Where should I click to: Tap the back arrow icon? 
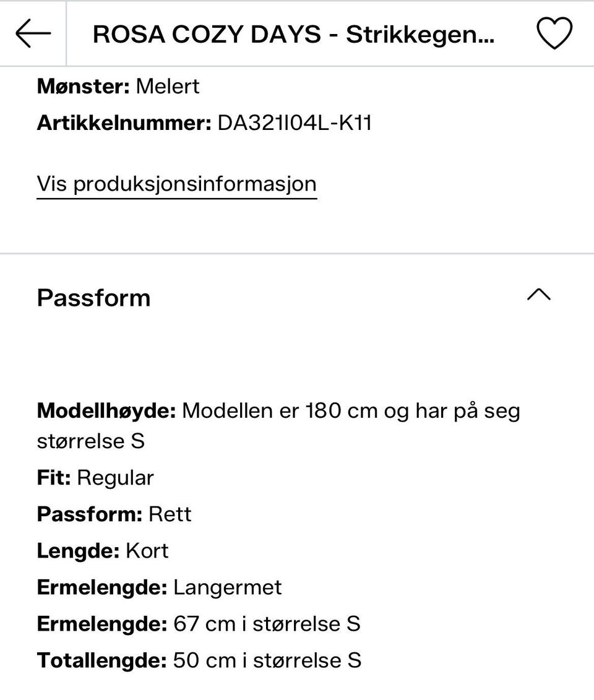pos(33,33)
